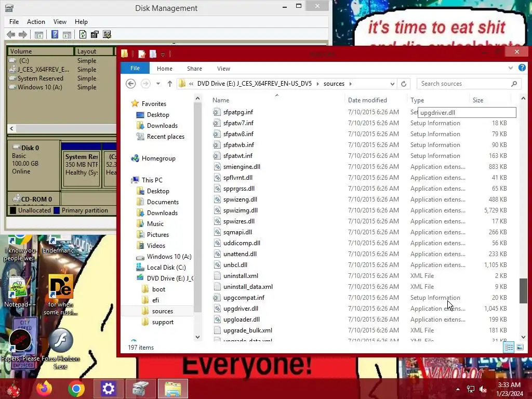Select the file uninstall.xml
Viewport: 532px width, 399px height.
click(241, 276)
